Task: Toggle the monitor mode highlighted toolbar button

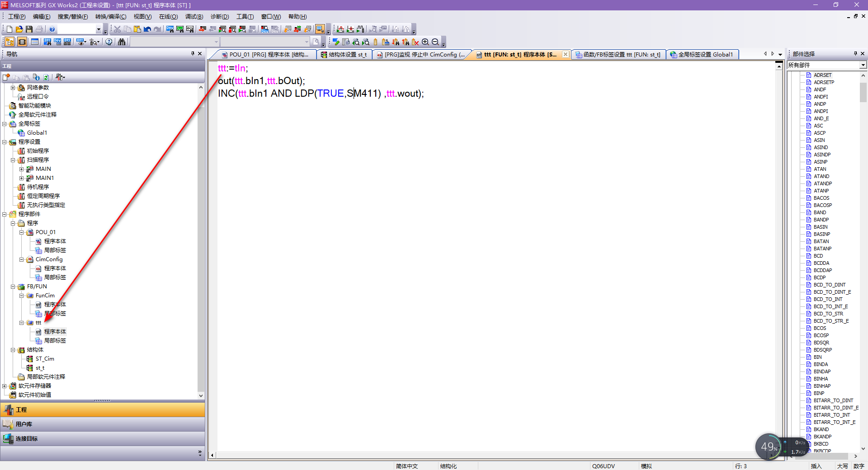Action: (x=320, y=29)
